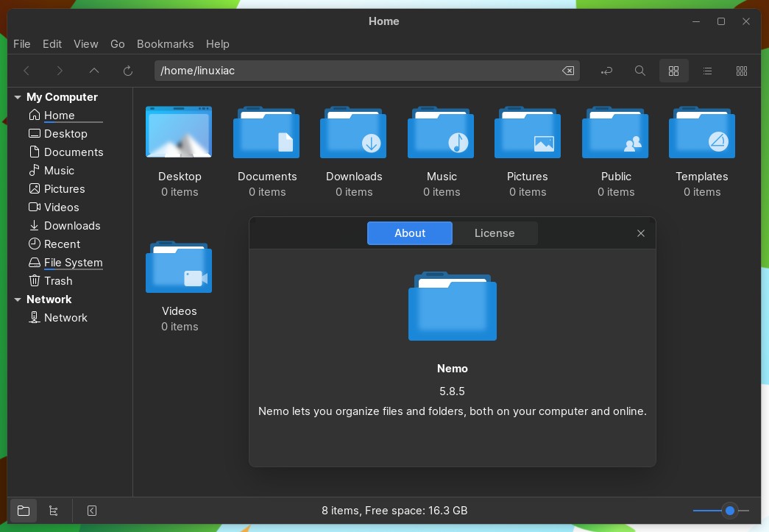Select the Public folder icon
This screenshot has width=769, height=532.
point(615,132)
